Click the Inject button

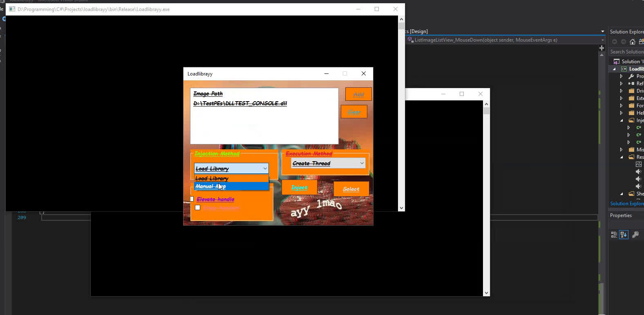click(x=299, y=188)
